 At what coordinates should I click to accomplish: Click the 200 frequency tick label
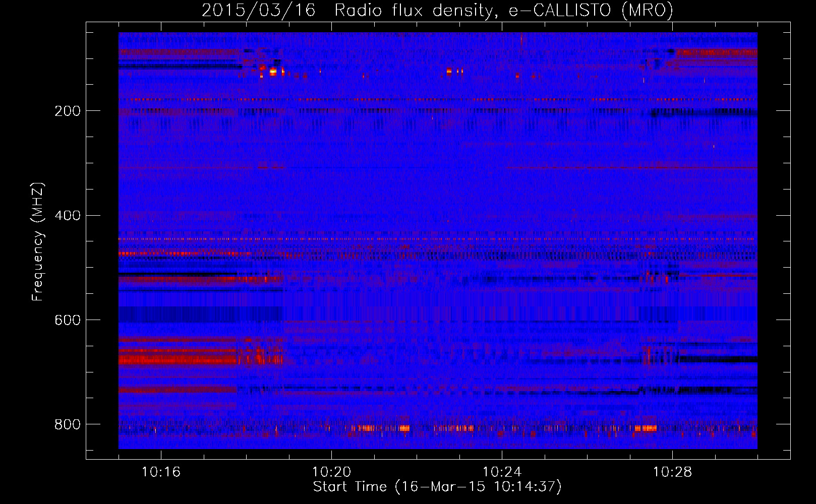(68, 111)
